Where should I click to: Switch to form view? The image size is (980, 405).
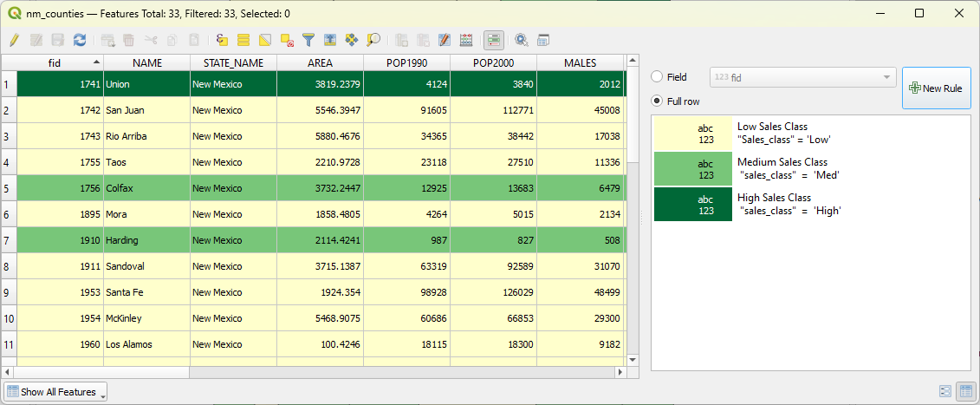tap(945, 391)
